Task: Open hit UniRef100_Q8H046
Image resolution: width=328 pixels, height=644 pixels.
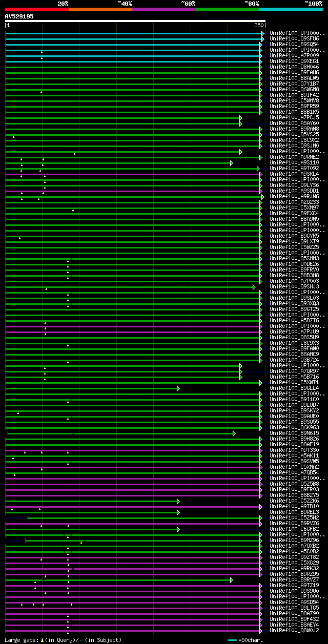Action: coord(294,67)
